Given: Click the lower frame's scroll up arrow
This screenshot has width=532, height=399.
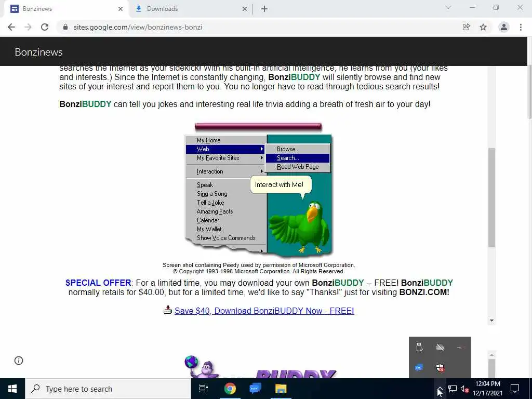Looking at the screenshot, I should (491, 355).
